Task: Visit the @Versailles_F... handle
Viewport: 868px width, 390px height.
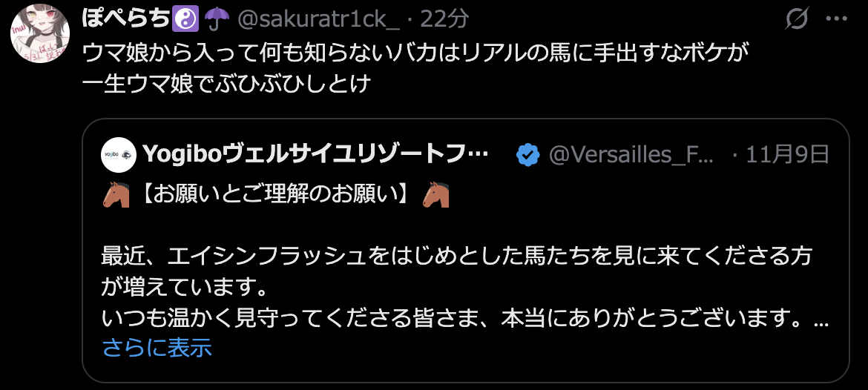Action: pyautogui.click(x=631, y=156)
